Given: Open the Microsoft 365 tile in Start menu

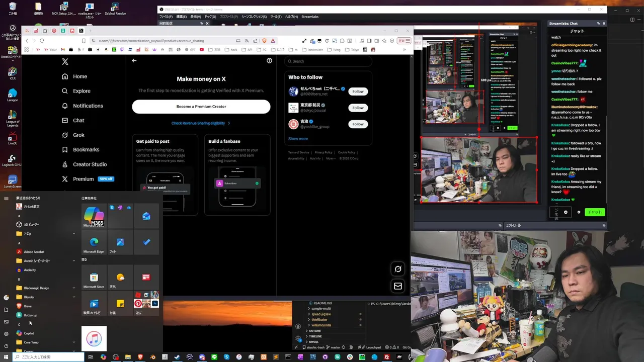Looking at the screenshot, I should [x=94, y=216].
